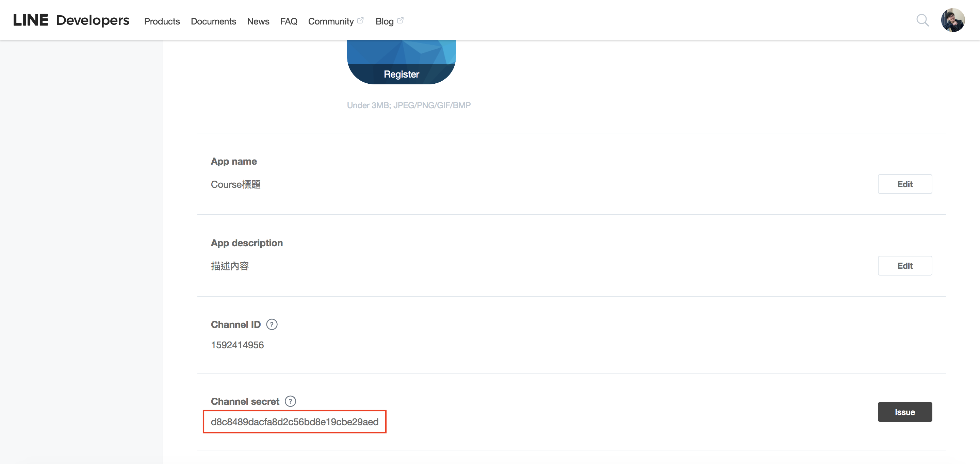Edit the App description

tap(905, 266)
